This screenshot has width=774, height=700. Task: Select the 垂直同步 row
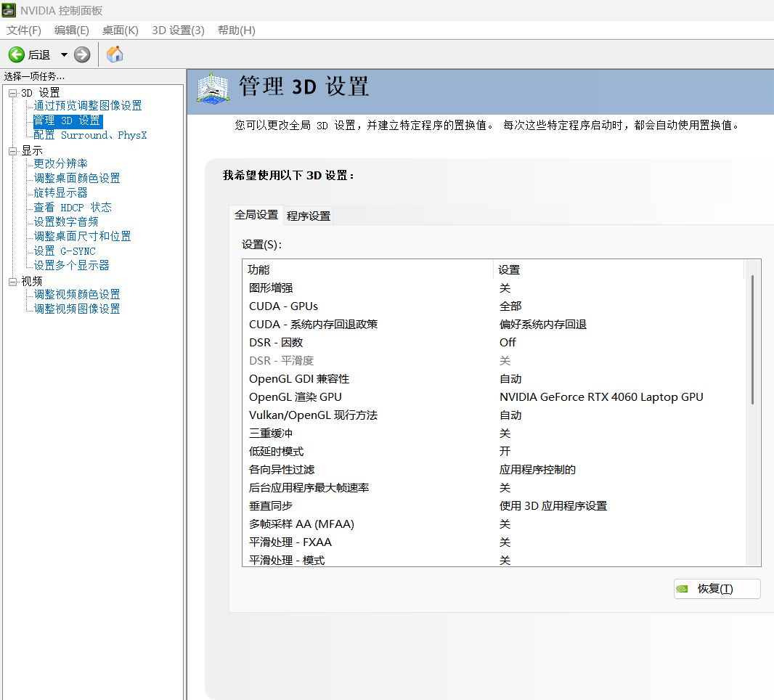click(494, 506)
